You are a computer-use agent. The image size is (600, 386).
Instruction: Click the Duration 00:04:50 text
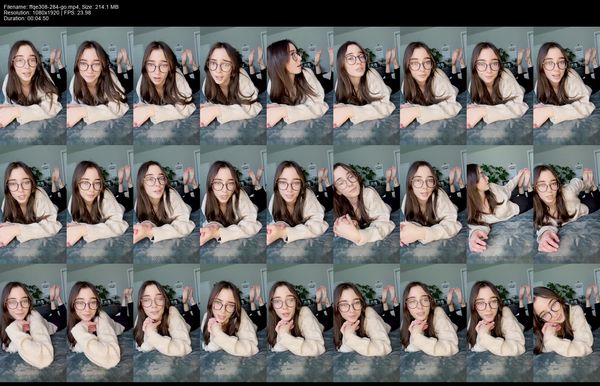26,18
